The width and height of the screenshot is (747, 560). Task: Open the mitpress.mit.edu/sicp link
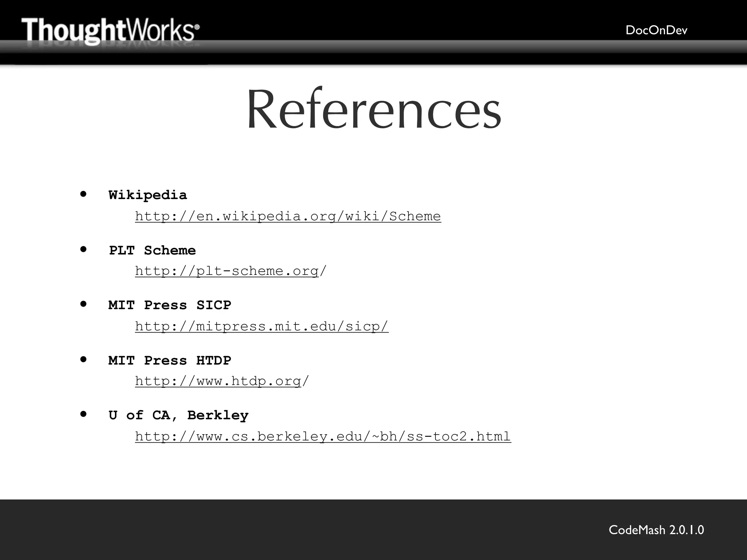pyautogui.click(x=262, y=326)
